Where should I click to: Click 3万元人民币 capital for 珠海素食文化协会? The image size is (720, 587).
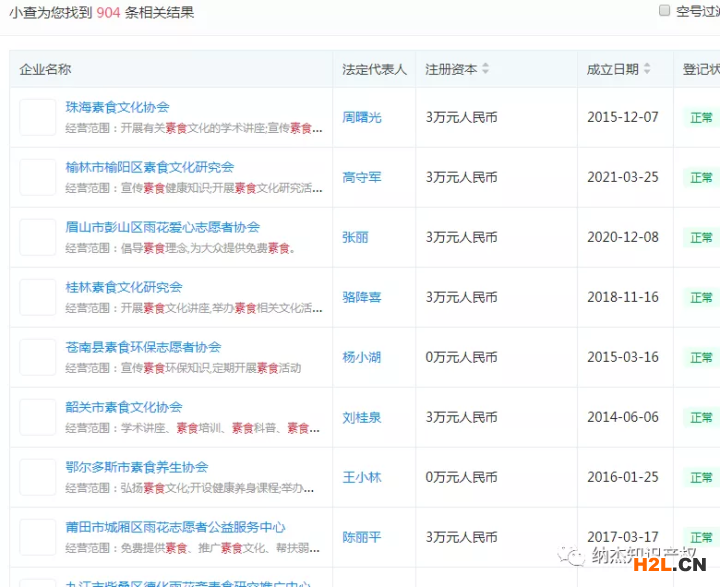coord(461,118)
